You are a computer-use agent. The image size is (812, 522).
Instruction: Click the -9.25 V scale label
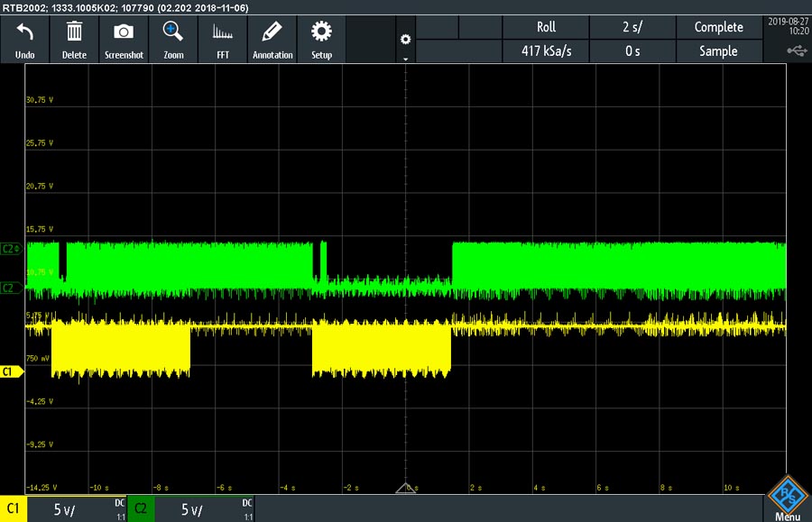pos(40,444)
